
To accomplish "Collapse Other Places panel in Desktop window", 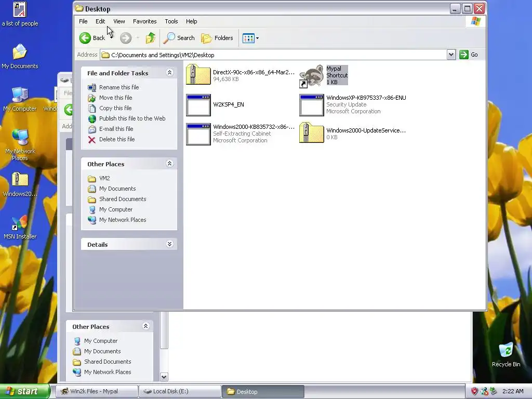I will 170,164.
